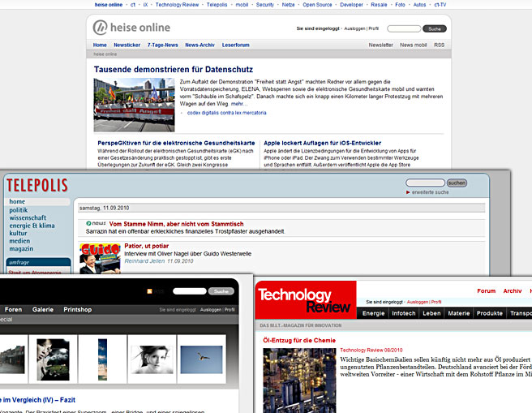This screenshot has height=413, width=532.
Task: Select kultur in Telepolis sidebar
Action: coord(18,233)
